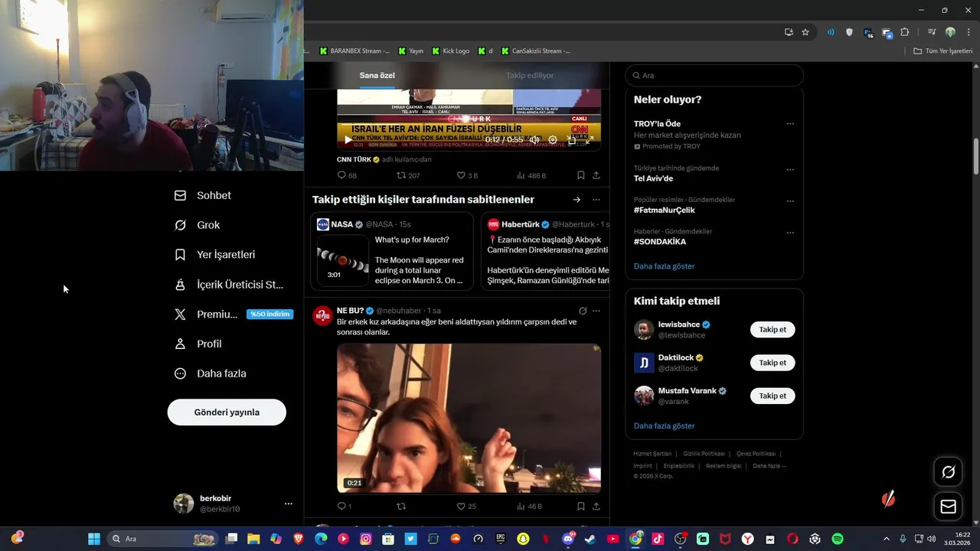The image size is (980, 551).
Task: Reply to the NE BU? post
Action: [x=345, y=506]
